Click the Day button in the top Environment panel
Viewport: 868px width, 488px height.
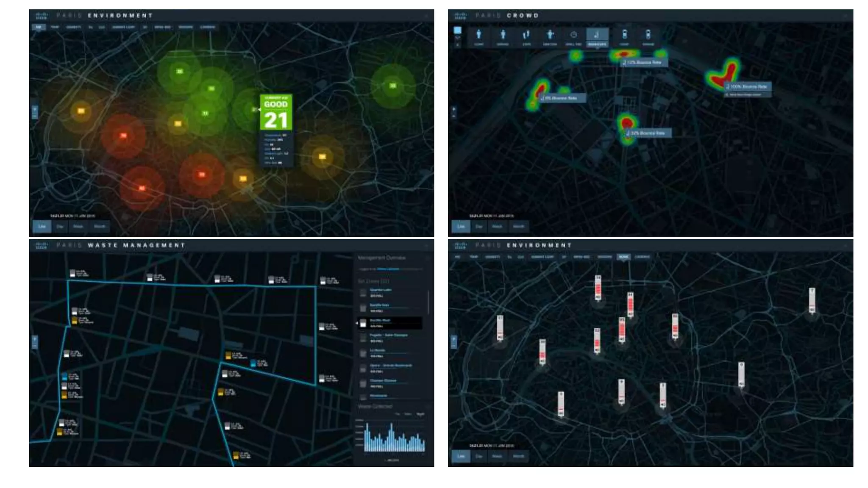(x=60, y=227)
